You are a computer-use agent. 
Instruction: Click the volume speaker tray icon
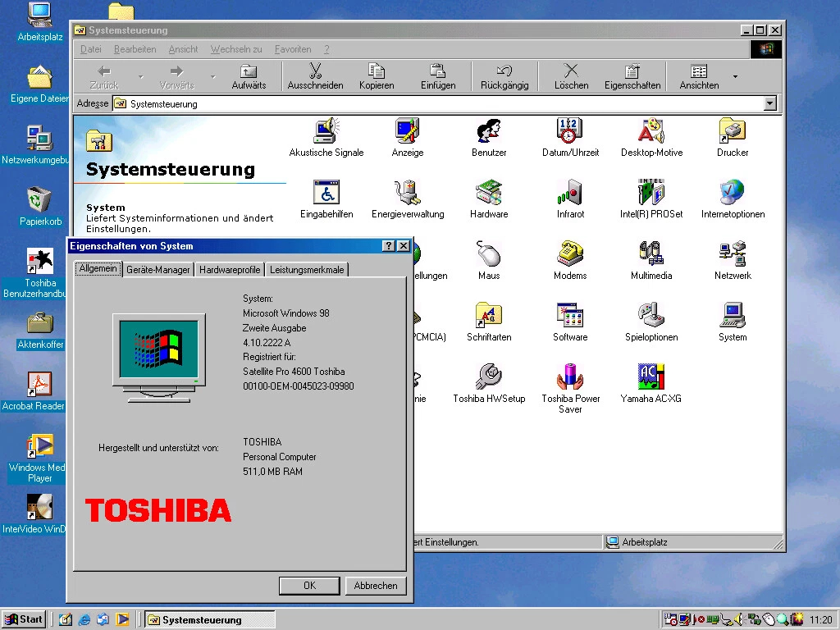click(740, 620)
